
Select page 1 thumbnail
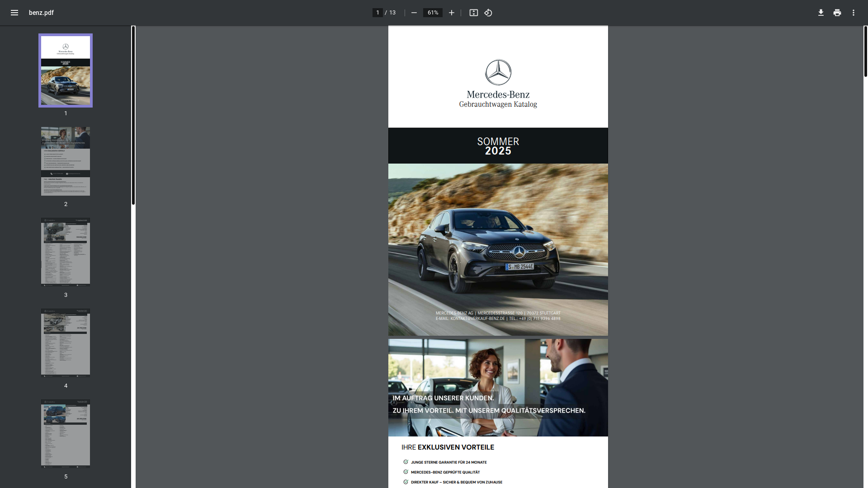66,70
